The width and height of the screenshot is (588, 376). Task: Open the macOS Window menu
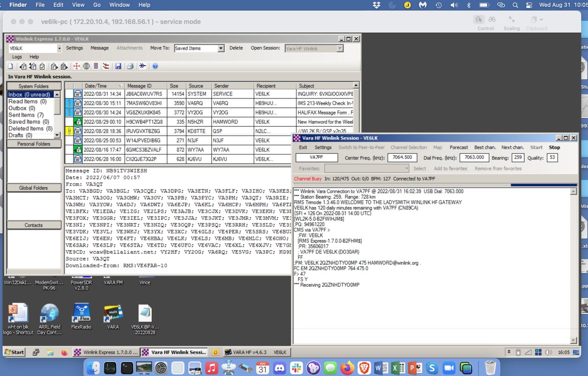click(120, 5)
